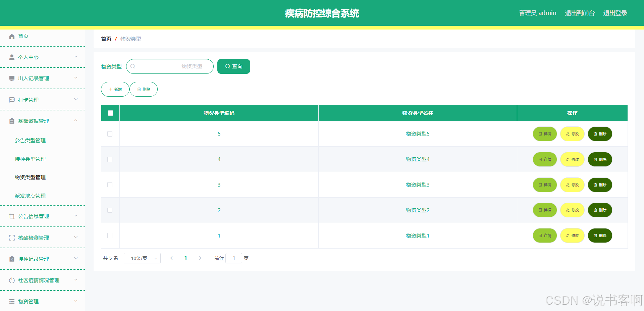The image size is (644, 311).
Task: Check the checkbox for row with code 5
Action: coord(110,134)
